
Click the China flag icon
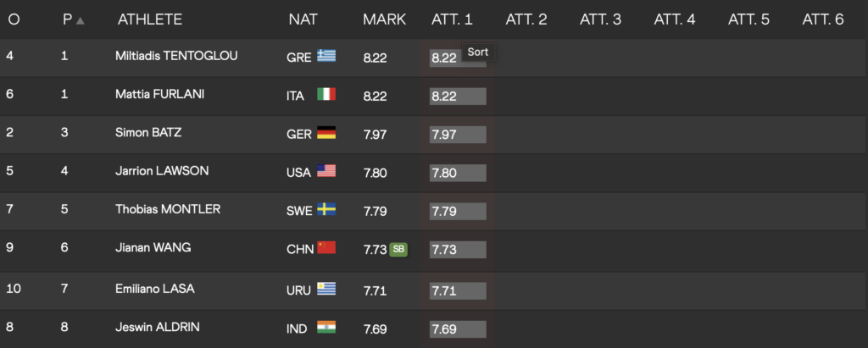[326, 247]
